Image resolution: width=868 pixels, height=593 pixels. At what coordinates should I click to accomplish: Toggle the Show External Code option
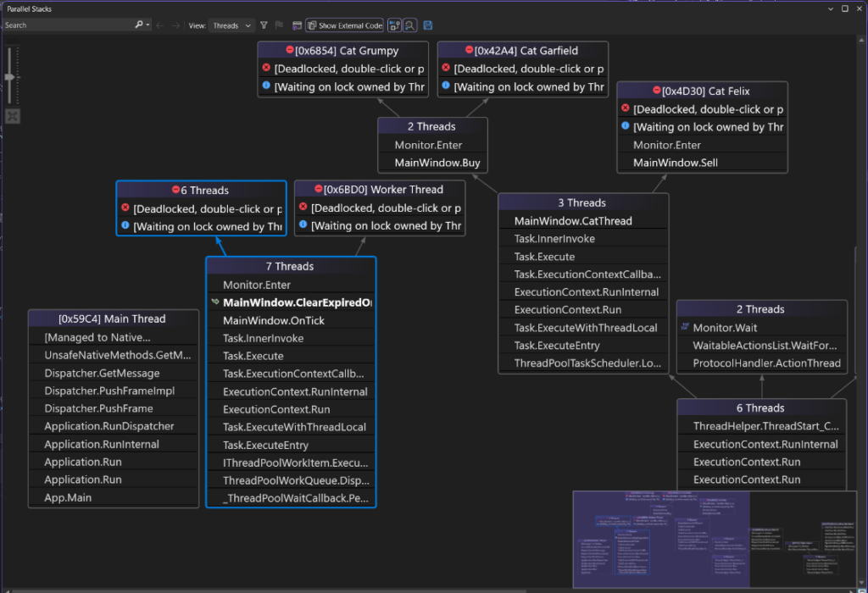click(x=343, y=25)
